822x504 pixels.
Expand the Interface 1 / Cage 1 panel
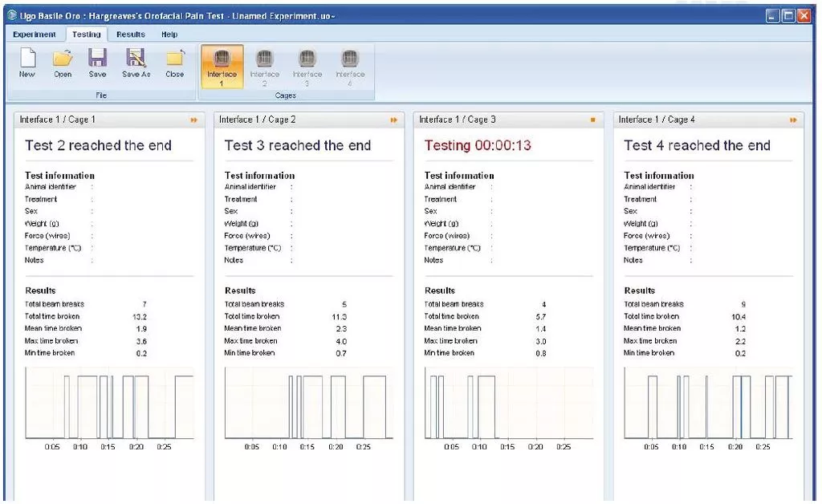193,118
